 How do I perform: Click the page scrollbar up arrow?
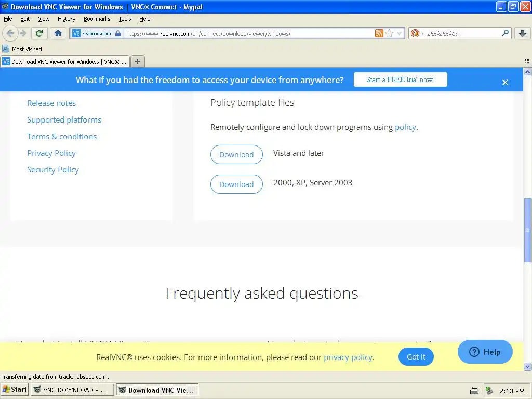pos(527,72)
